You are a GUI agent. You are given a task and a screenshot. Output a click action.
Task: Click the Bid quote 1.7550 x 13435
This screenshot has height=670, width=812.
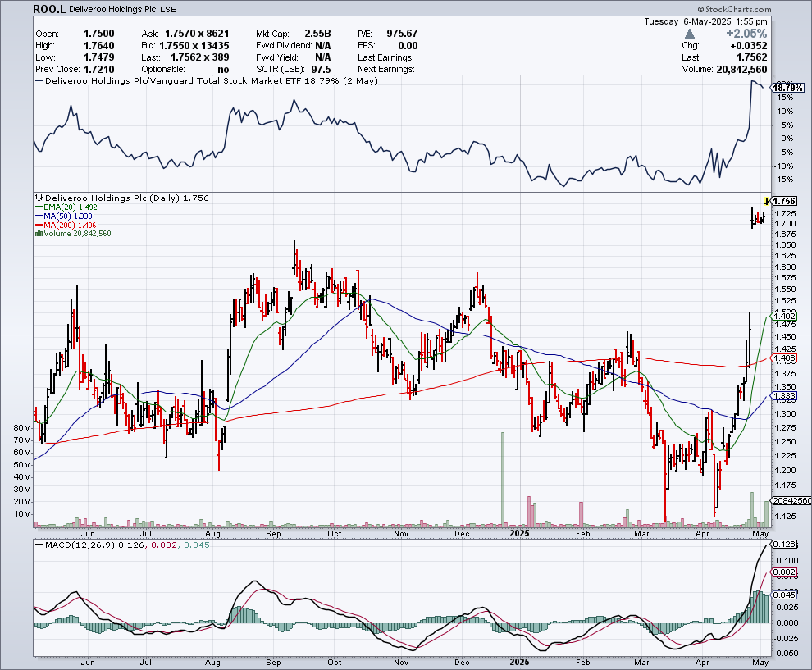194,46
